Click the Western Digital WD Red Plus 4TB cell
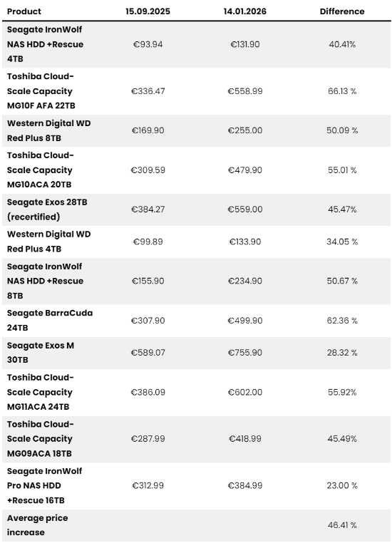Screen dimensions: 392x543 click(49, 242)
